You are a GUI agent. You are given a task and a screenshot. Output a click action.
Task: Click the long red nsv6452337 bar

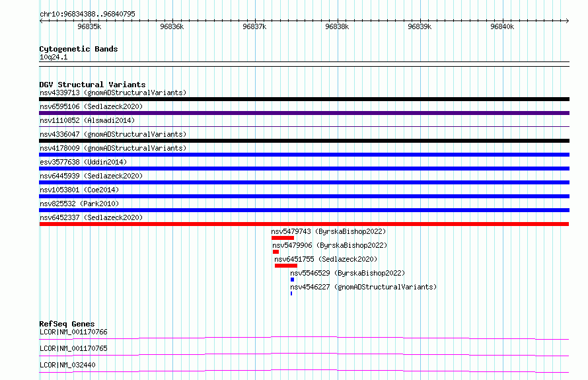[x=304, y=224]
